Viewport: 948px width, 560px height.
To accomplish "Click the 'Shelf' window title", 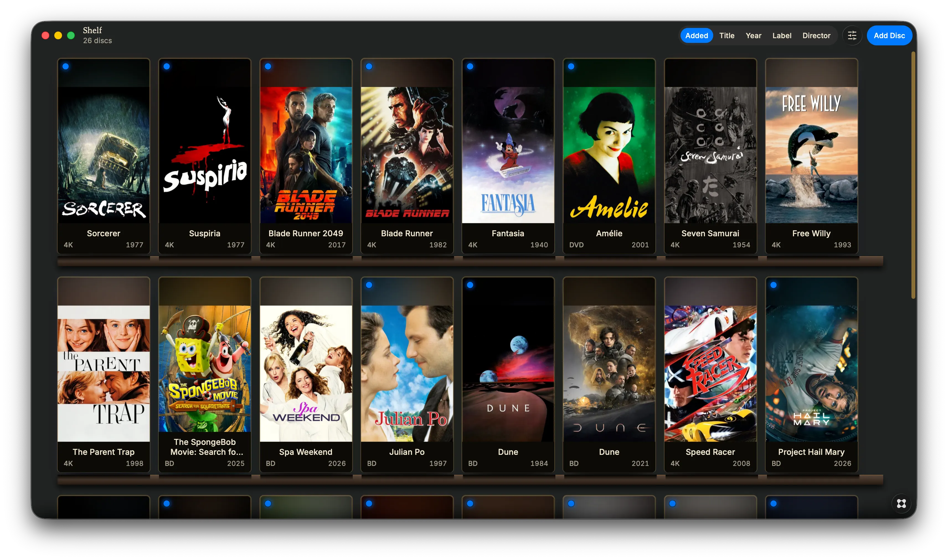I will coord(92,30).
